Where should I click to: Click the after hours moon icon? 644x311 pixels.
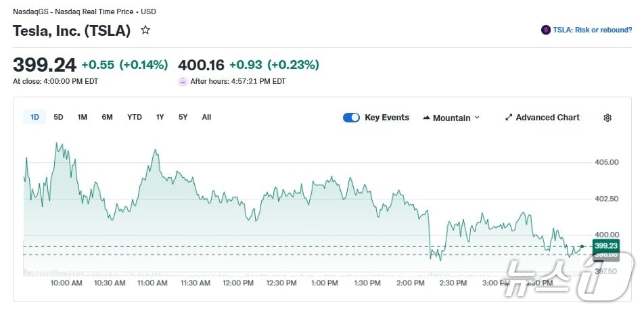[183, 81]
